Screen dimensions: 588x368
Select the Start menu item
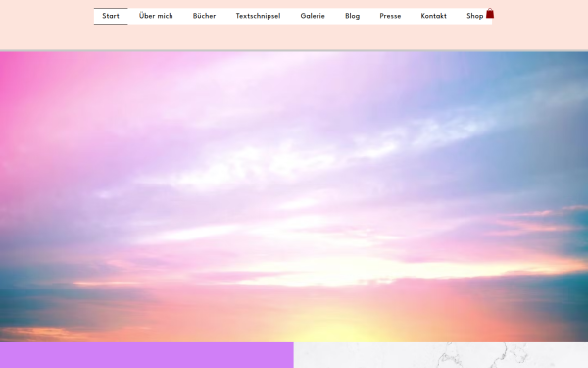point(111,16)
